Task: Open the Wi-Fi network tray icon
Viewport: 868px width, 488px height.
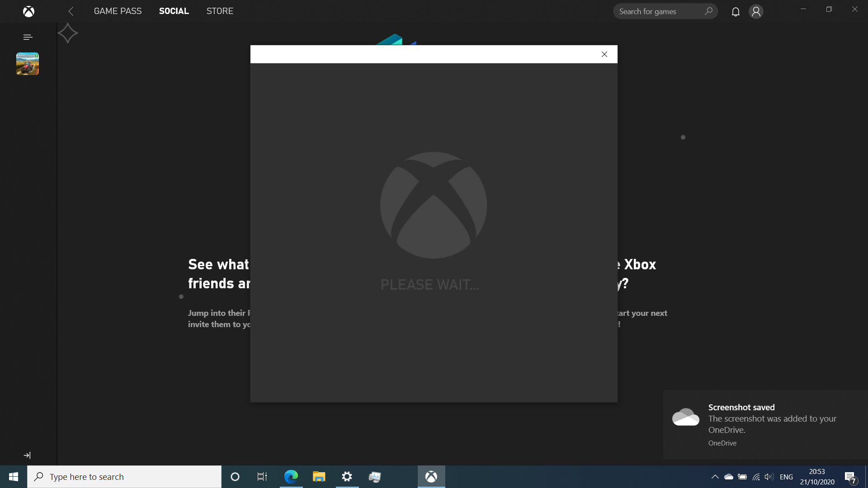Action: coord(756,477)
